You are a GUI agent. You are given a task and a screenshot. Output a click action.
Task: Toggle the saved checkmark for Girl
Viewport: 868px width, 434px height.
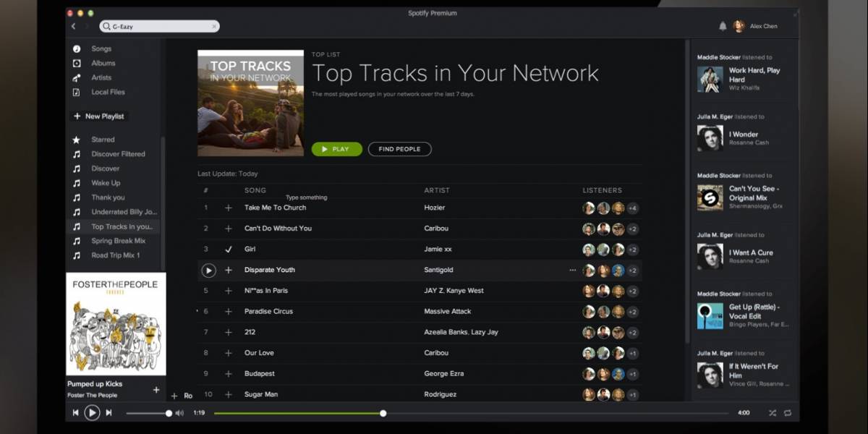pyautogui.click(x=229, y=249)
